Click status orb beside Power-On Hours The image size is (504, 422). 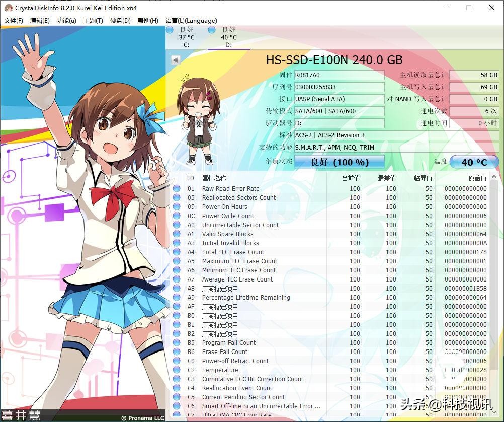tap(177, 207)
